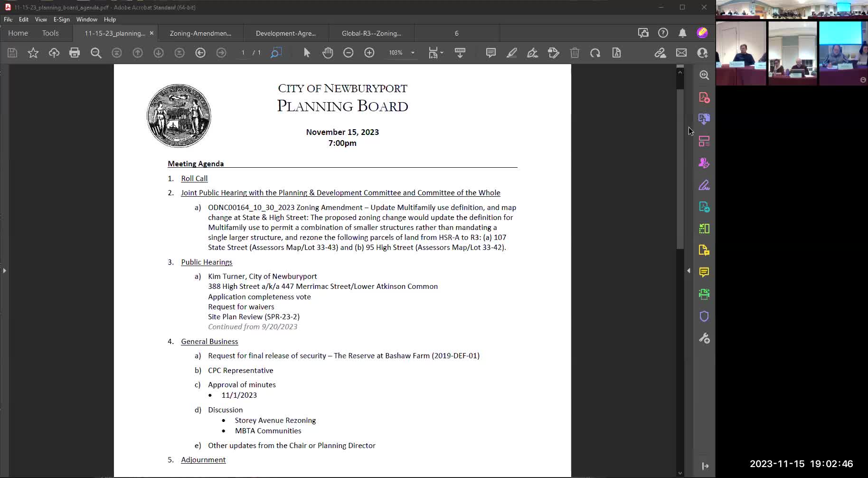Upload the file to cloud storage
The width and height of the screenshot is (868, 478).
54,53
